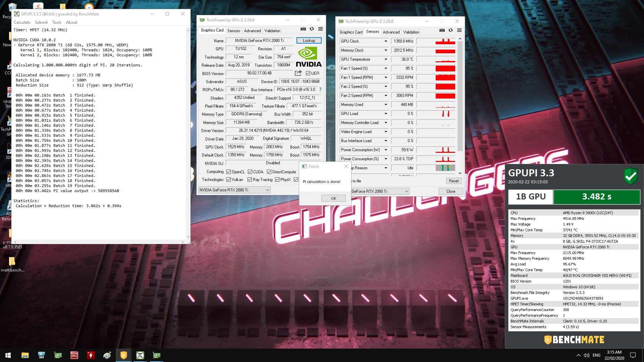Click the green GPU-Z taskbar icon next to the store icon
Image resolution: width=644 pixels, height=362 pixels.
coord(58,355)
